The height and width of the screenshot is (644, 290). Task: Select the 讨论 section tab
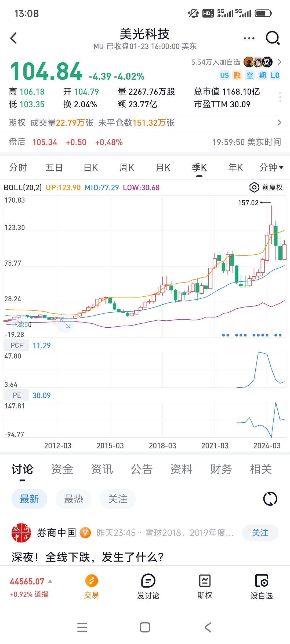pyautogui.click(x=23, y=469)
